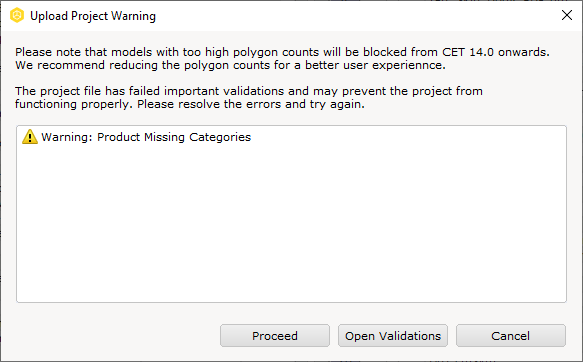
Task: Click the word 'Warning:' in the list entry
Action: coord(67,137)
